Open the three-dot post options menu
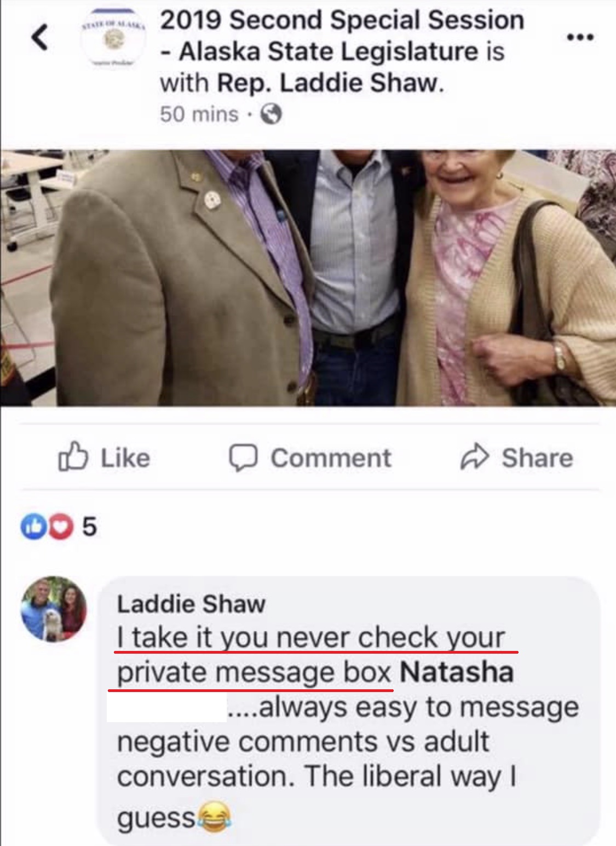616x846 pixels. tap(580, 38)
